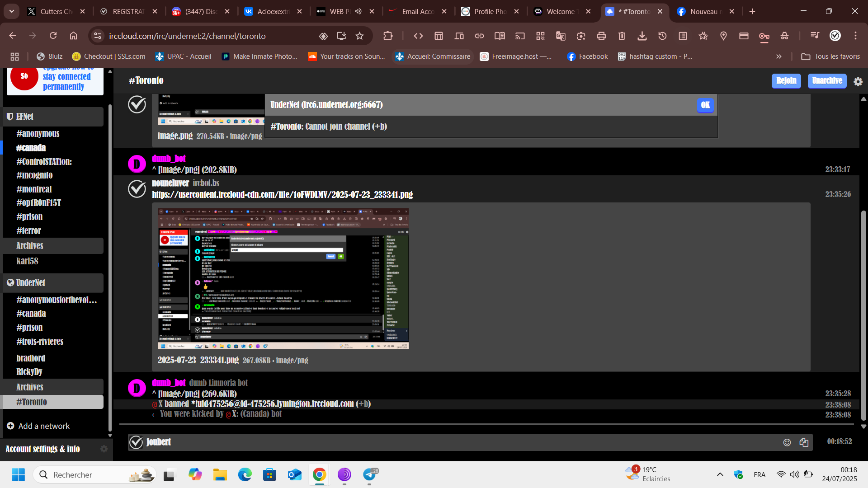Open channel settings gear icon
This screenshot has height=488, width=868.
858,81
